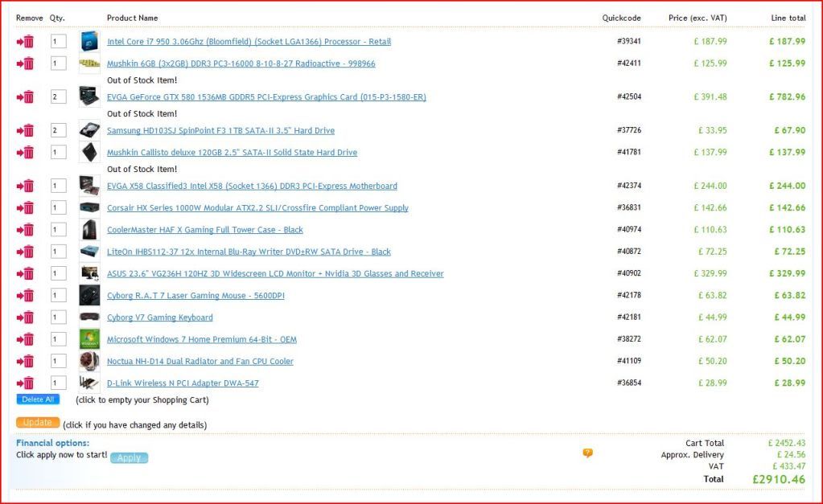823x504 pixels.
Task: Click quickcode #42504
Action: (x=629, y=96)
